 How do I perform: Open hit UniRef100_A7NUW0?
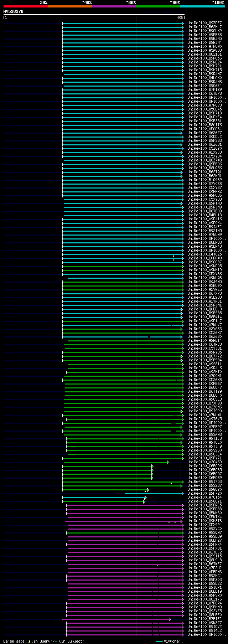click(x=204, y=46)
